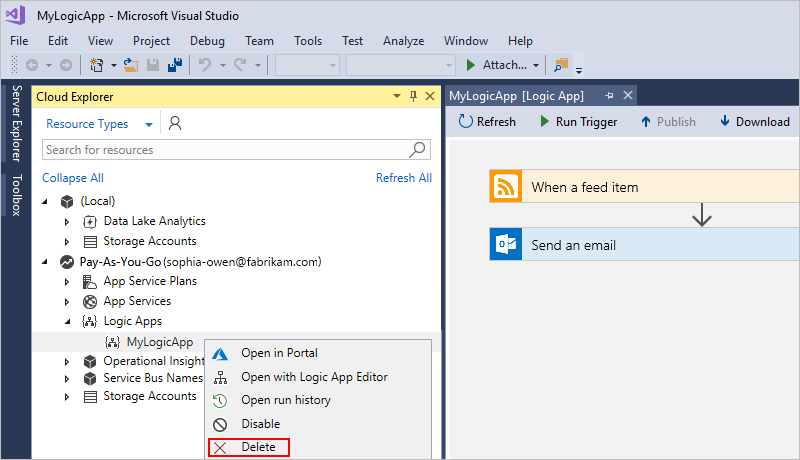Open the Debug menu

207,41
